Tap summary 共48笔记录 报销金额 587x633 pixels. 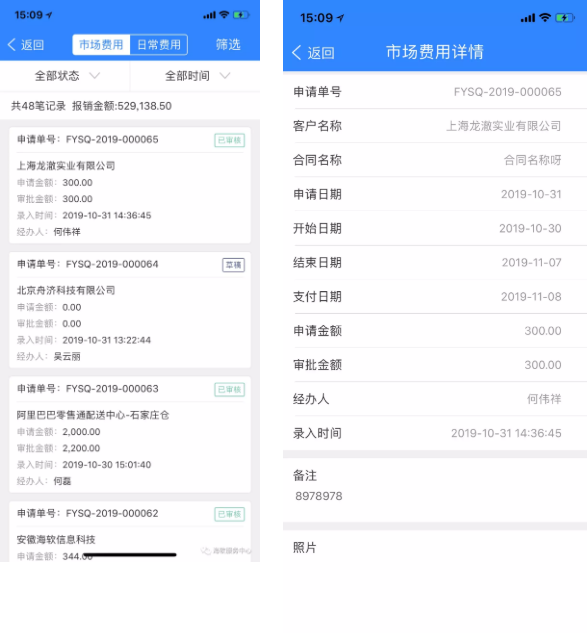91,106
